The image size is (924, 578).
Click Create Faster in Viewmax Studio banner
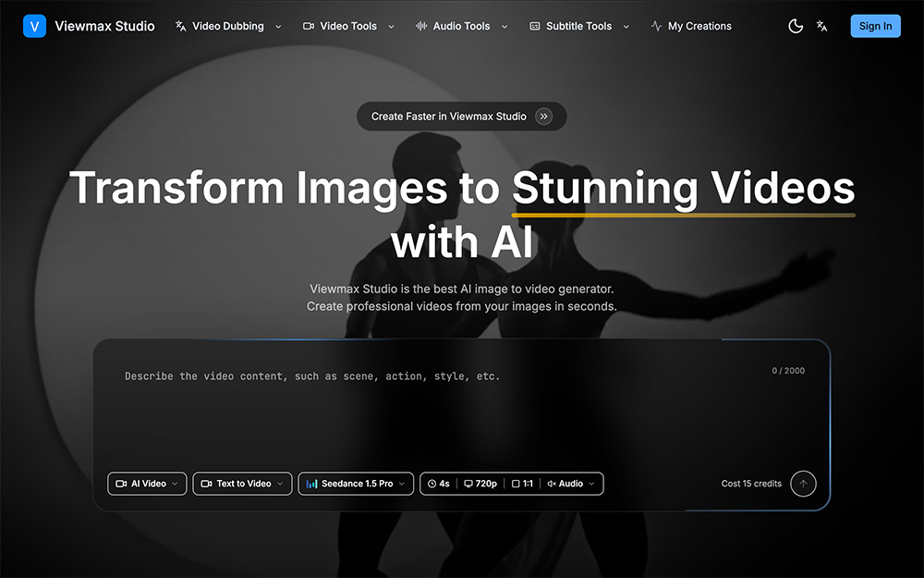pos(461,117)
